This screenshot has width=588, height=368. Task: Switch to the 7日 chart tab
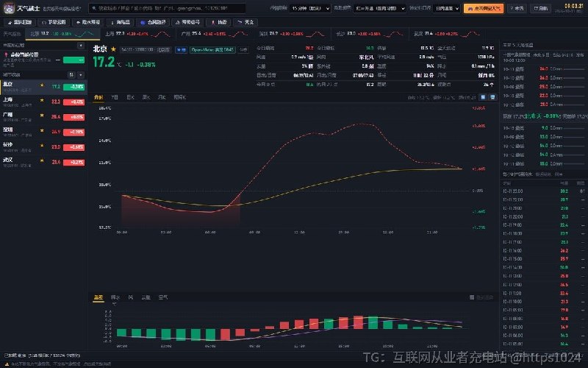[115, 97]
